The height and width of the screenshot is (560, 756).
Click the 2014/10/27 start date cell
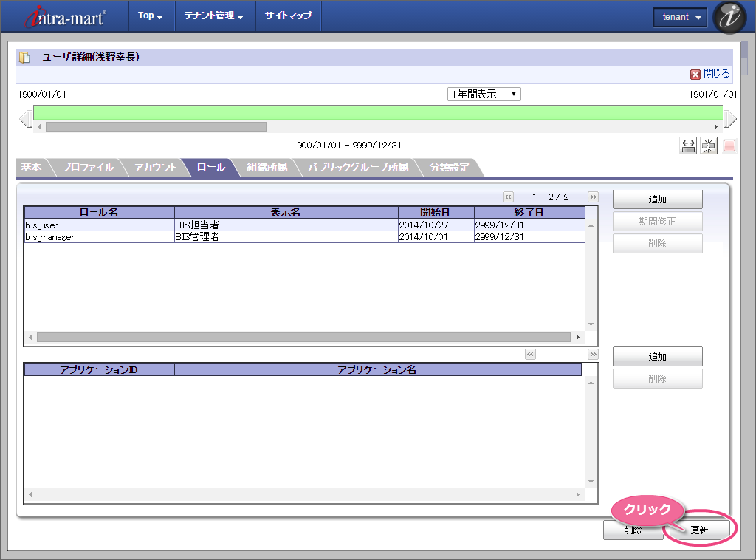click(436, 225)
